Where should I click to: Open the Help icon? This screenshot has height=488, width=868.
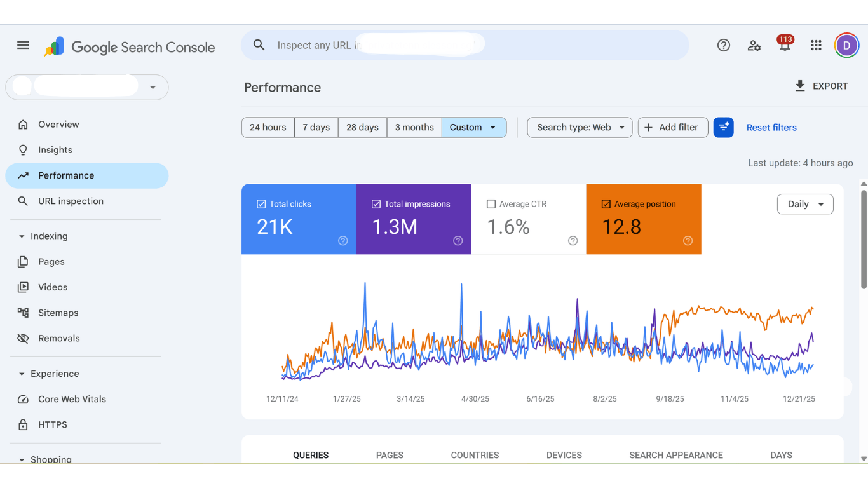click(x=724, y=45)
